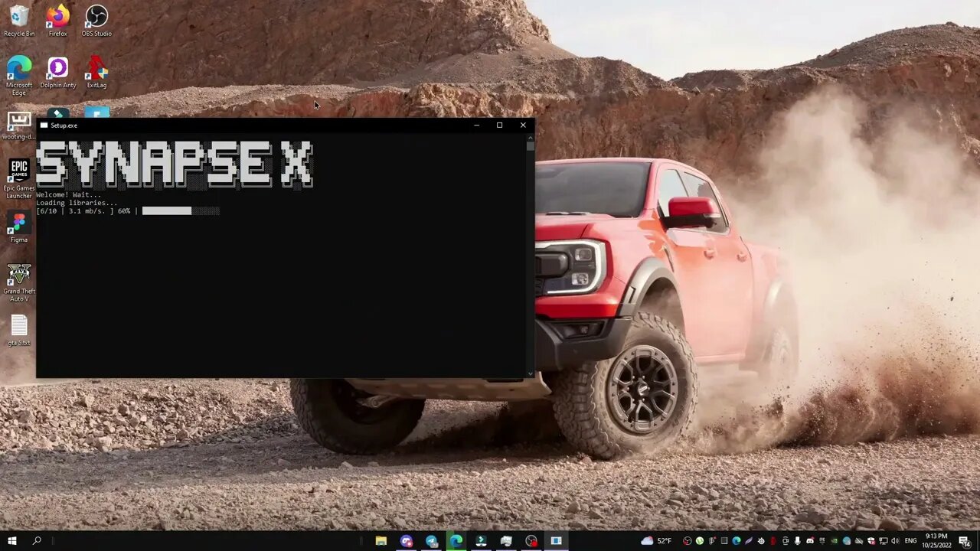Switch to Microsoft Edge in taskbar
980x551 pixels.
[456, 541]
